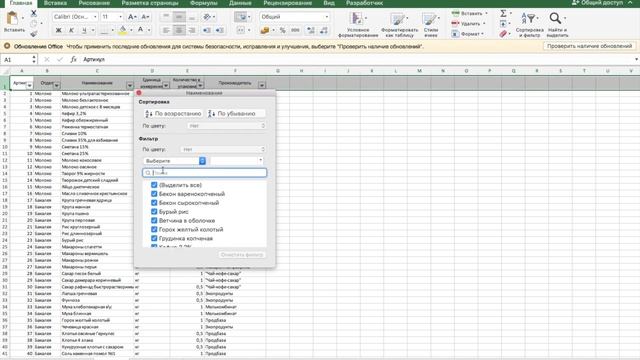This screenshot has width=640, height=360.
Task: Decrease font size with the A▼ icon
Action: (145, 17)
